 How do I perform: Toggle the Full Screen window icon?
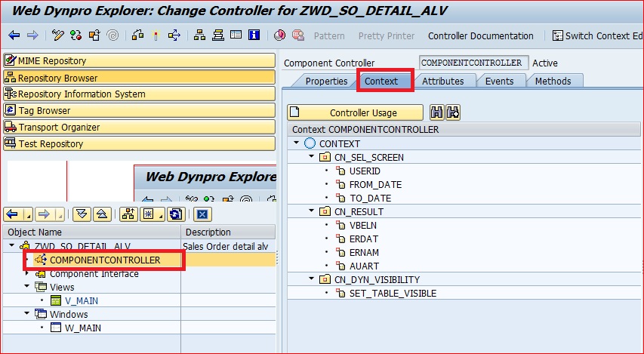[x=236, y=35]
